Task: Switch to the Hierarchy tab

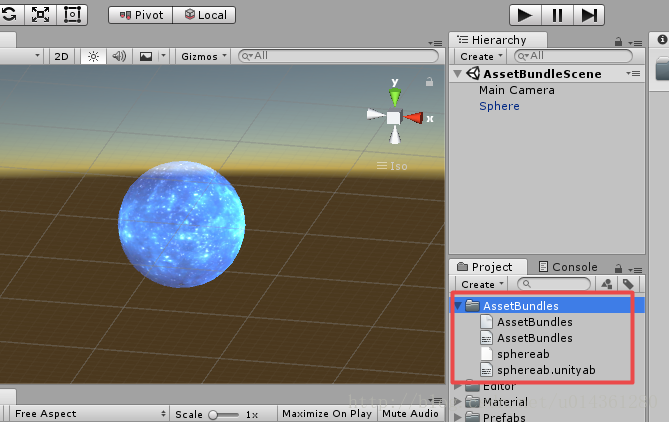Action: (x=498, y=40)
